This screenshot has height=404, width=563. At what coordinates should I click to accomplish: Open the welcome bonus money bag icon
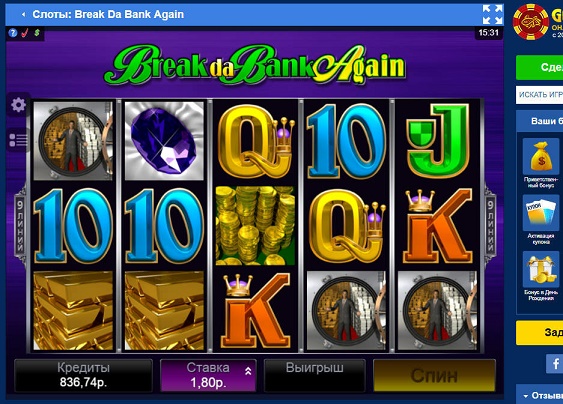(x=540, y=157)
